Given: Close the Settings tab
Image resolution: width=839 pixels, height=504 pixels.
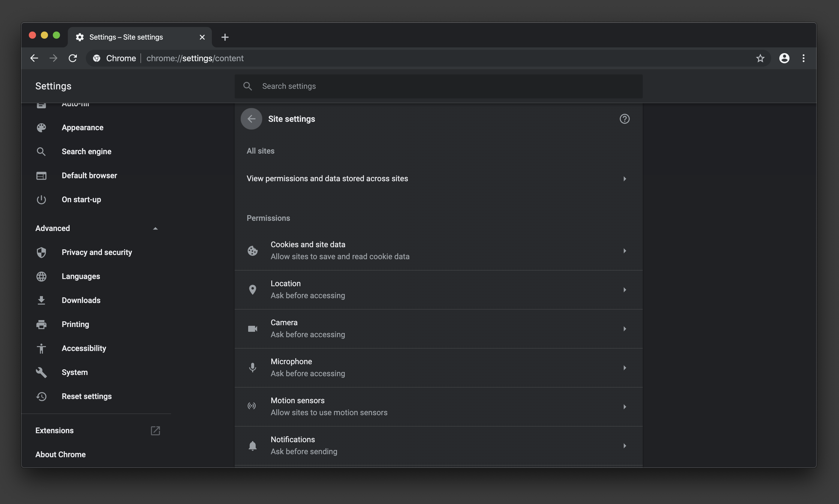Looking at the screenshot, I should pyautogui.click(x=202, y=37).
